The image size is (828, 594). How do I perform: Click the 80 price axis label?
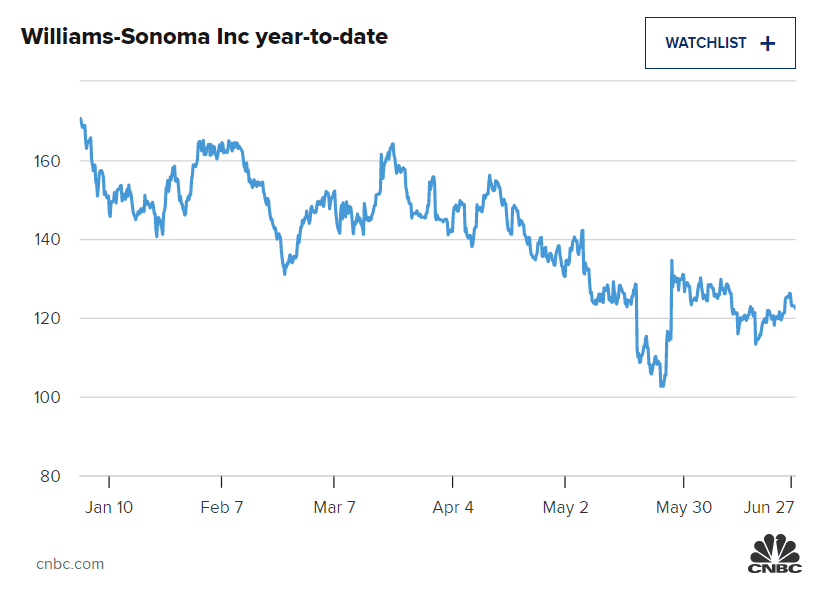click(54, 476)
